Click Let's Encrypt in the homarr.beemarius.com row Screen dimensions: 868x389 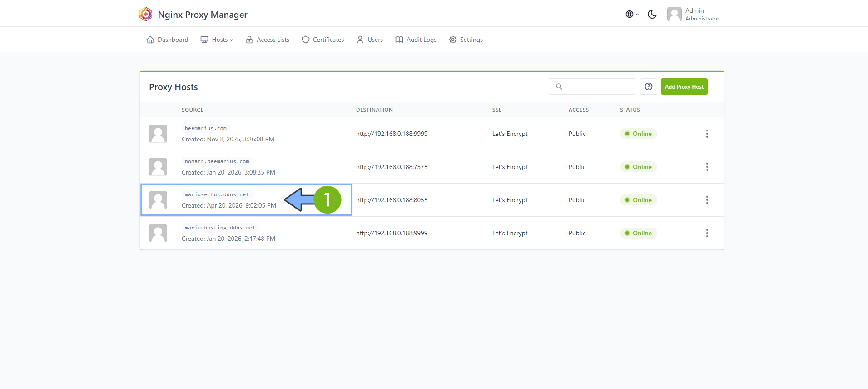[x=510, y=167]
